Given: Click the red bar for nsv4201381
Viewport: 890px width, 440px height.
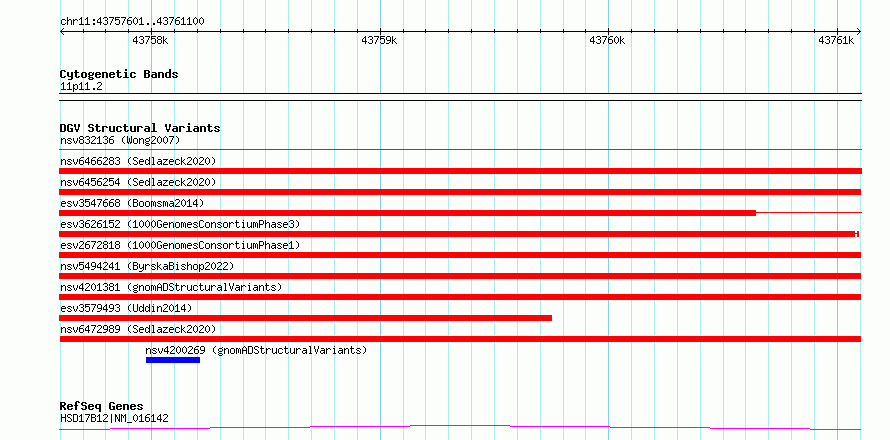Looking at the screenshot, I should (x=460, y=297).
